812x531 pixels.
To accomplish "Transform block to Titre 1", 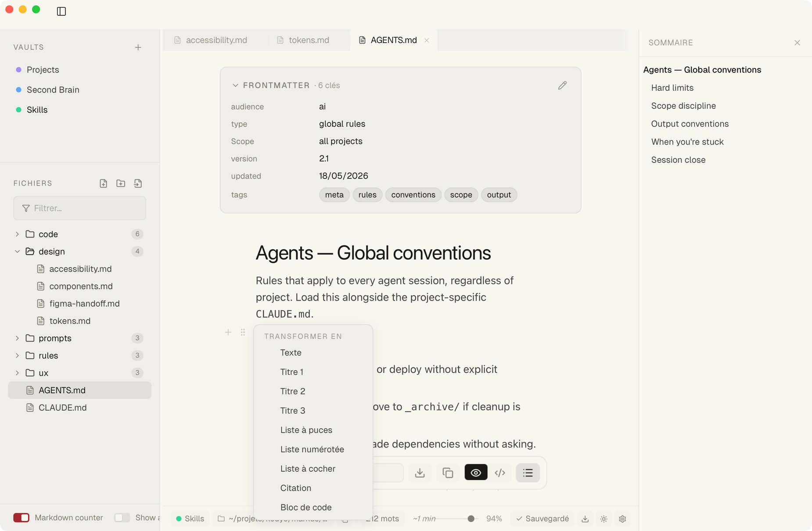I will click(313, 372).
